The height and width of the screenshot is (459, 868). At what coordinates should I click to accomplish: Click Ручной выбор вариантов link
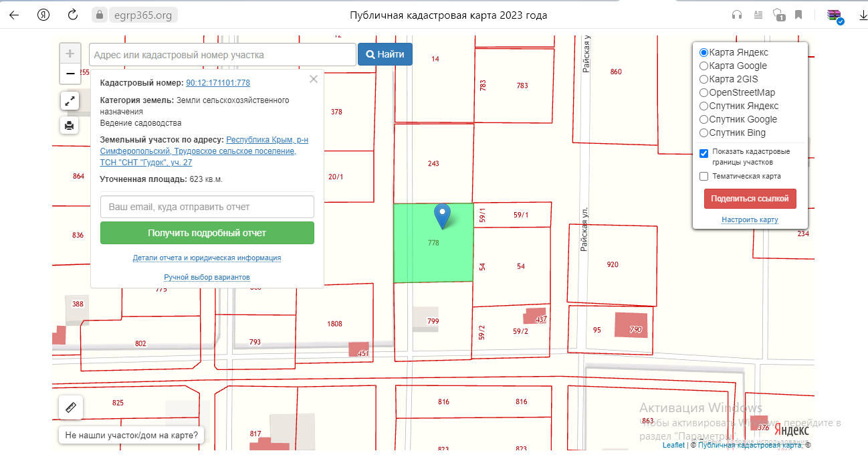(207, 277)
